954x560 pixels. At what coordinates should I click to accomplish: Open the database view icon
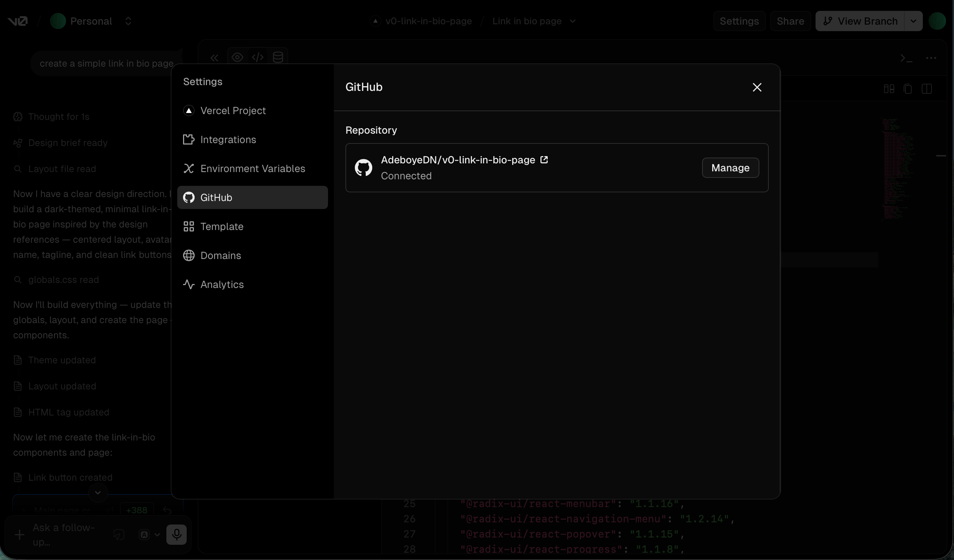(278, 58)
